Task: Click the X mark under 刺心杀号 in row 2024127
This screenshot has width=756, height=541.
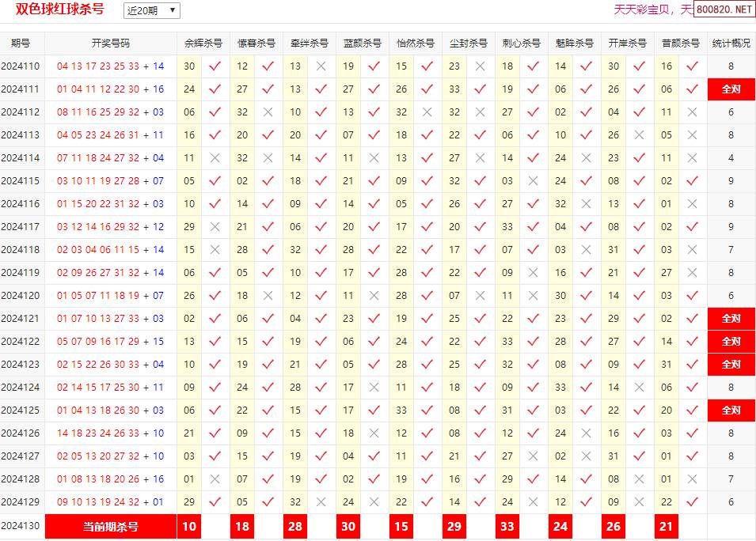Action: click(534, 456)
